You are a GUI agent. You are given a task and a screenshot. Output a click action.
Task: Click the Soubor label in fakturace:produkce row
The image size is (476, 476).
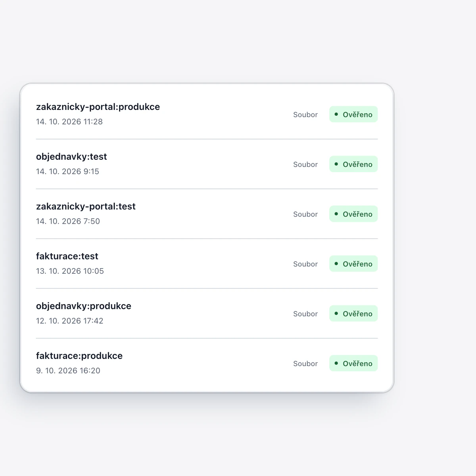(x=305, y=363)
